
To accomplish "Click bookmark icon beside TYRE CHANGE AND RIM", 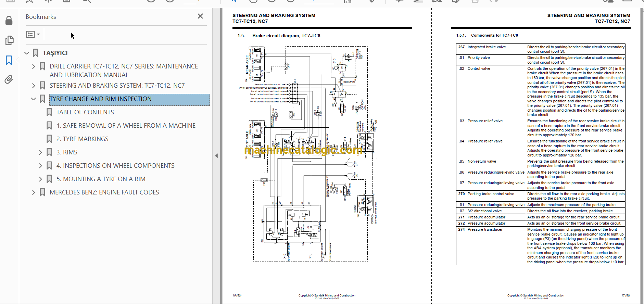I will pos(42,99).
